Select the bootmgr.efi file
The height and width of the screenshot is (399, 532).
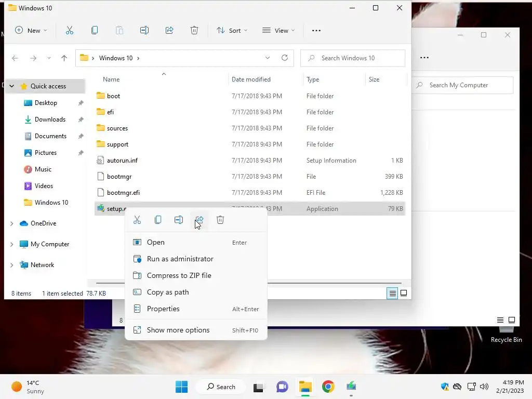point(250,193)
